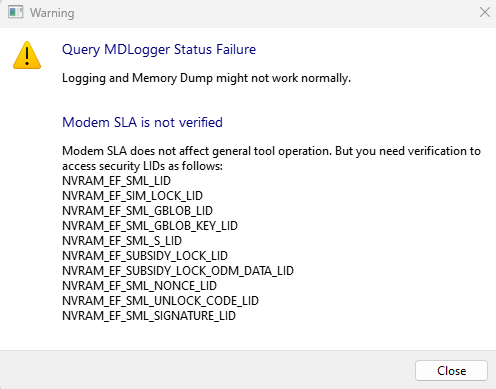496x389 pixels.
Task: Click the NVRAM_EF_SUBSIDY_LOCK_ODM_DATA_LID entry
Action: click(178, 271)
